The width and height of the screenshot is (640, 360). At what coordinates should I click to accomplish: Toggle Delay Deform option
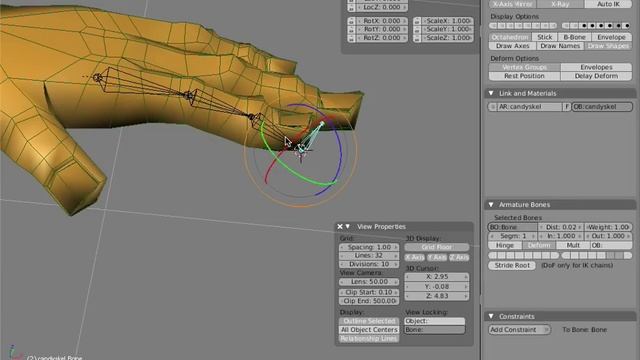click(596, 76)
